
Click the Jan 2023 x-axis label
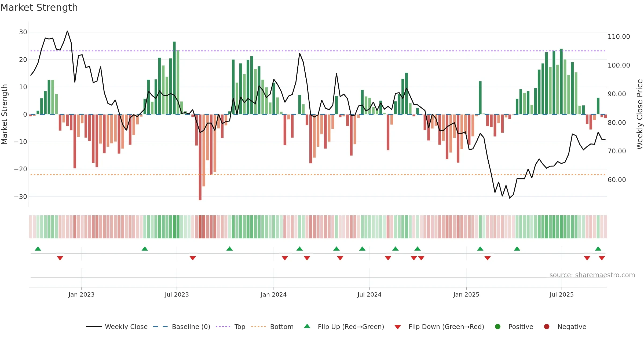click(x=81, y=294)
